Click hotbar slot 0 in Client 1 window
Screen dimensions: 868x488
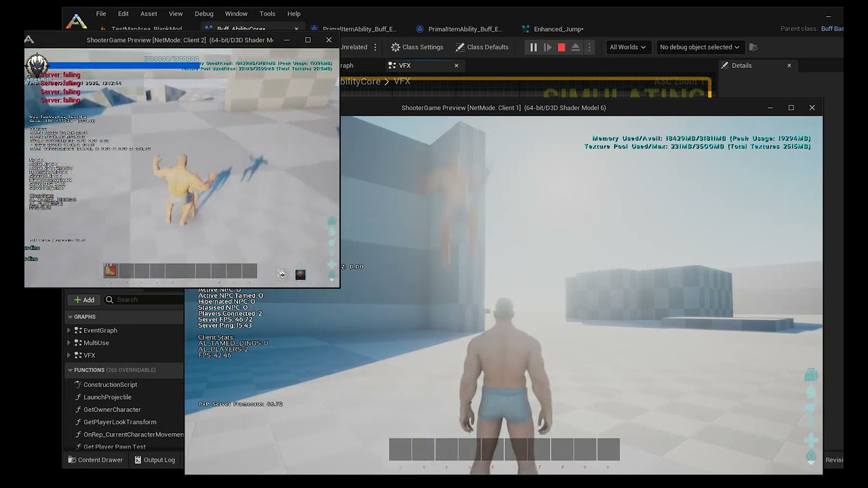(608, 449)
